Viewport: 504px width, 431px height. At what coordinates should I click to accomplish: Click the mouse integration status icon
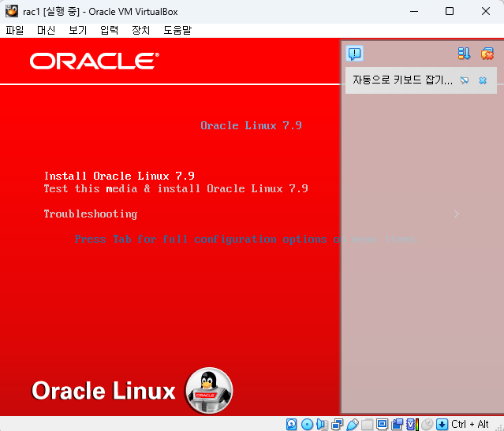[427, 424]
